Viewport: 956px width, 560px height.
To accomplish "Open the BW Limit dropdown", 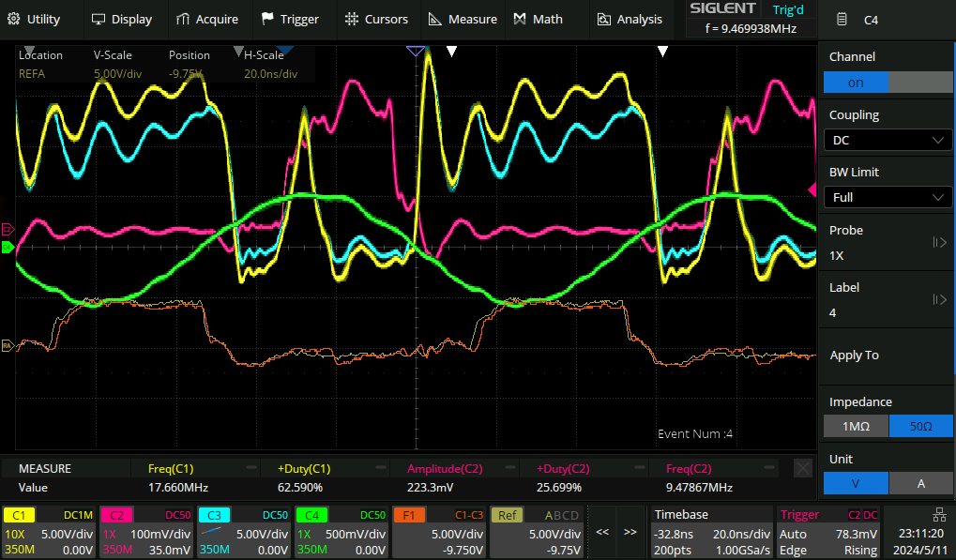I will tap(887, 197).
